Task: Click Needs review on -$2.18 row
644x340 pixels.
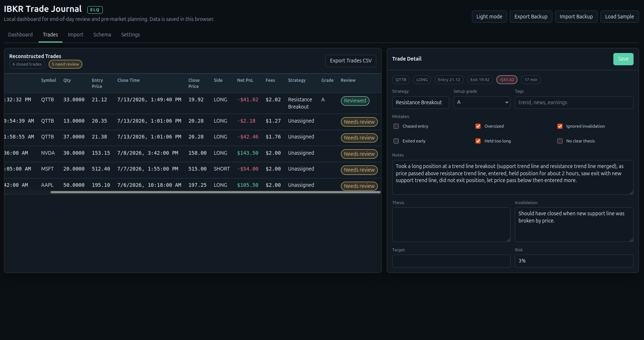Action: (359, 122)
